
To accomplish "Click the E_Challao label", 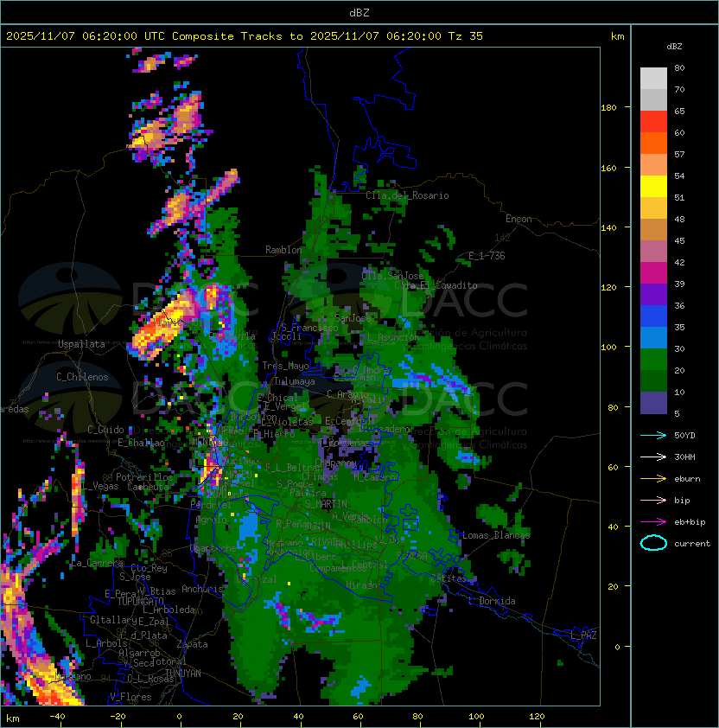I will 141,443.
